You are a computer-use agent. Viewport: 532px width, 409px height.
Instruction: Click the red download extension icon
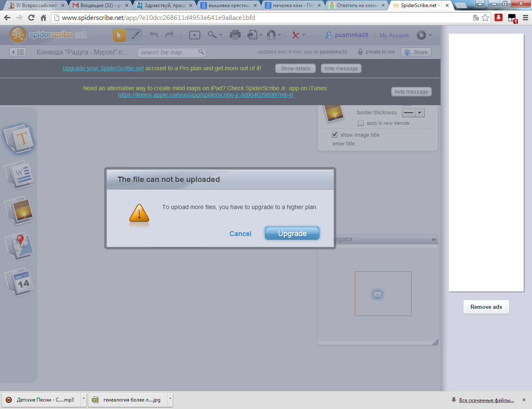click(499, 17)
